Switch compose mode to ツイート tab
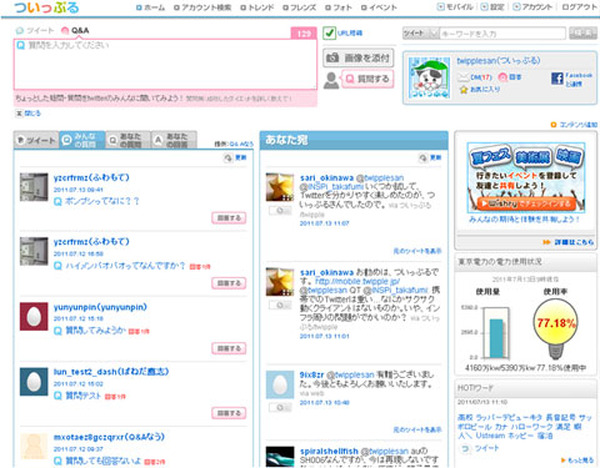Viewport: 600px width, 468px height. [x=35, y=30]
